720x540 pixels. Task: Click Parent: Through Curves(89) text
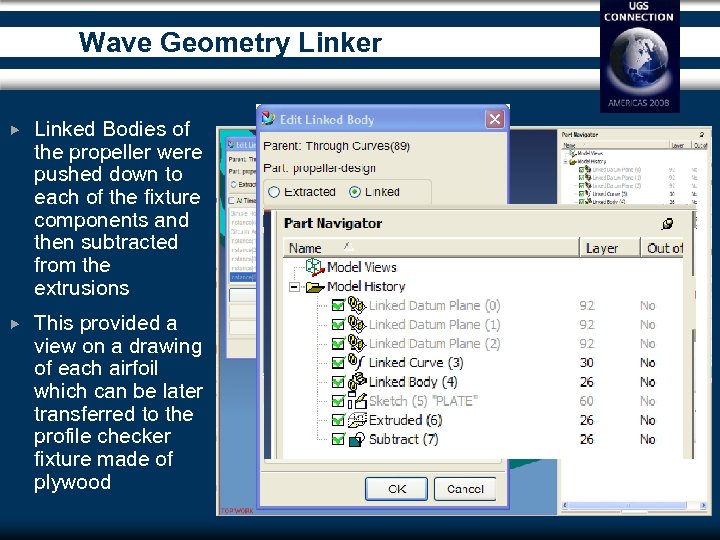click(x=336, y=146)
